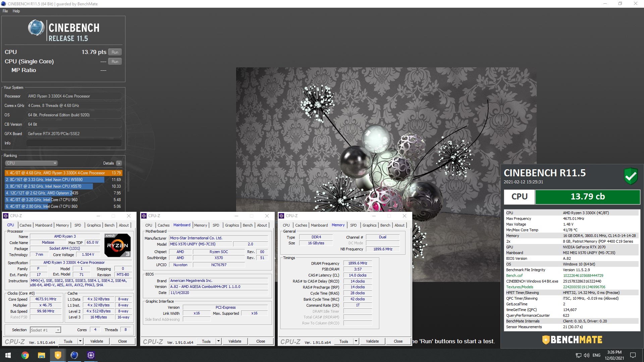The image size is (644, 362).
Task: Select ranking row Ryzen 3 3300X 13.79
Action: [63, 173]
